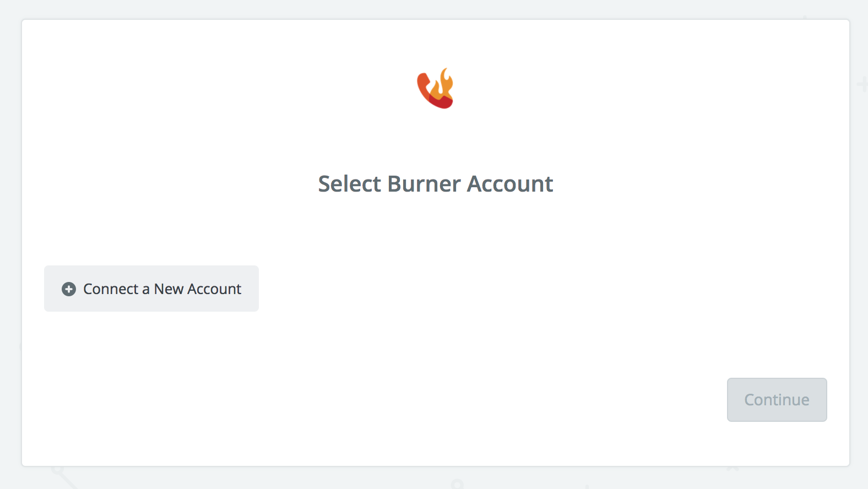Click the Burner flame phone logo
This screenshot has width=868, height=489.
435,88
